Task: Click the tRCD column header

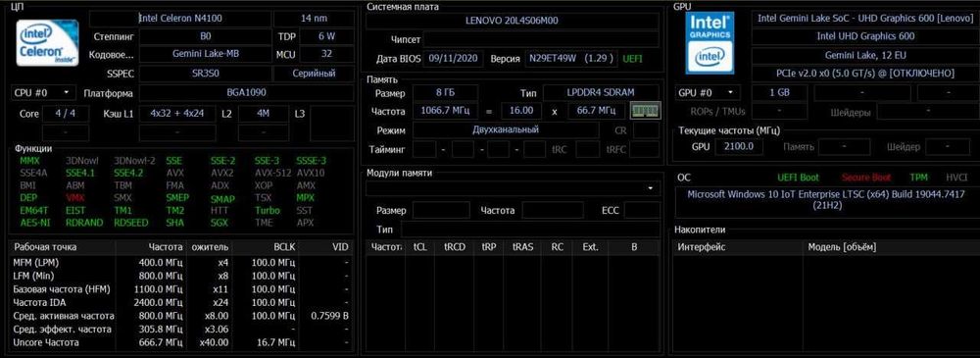Action: tap(455, 247)
